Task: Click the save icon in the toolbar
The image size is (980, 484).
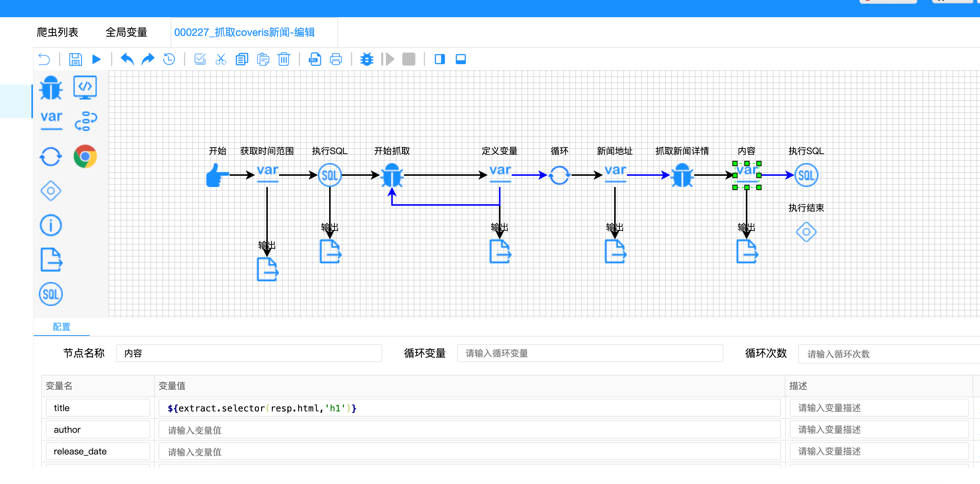Action: click(75, 59)
